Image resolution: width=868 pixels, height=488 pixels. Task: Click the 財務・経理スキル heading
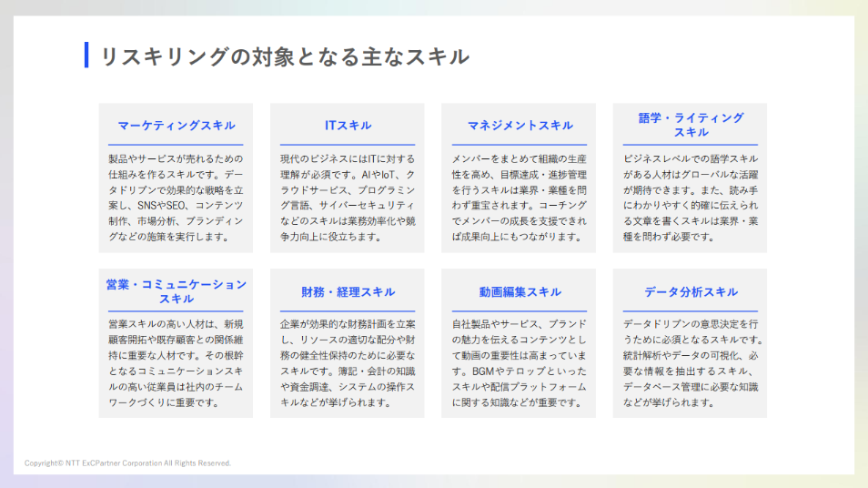pyautogui.click(x=348, y=292)
